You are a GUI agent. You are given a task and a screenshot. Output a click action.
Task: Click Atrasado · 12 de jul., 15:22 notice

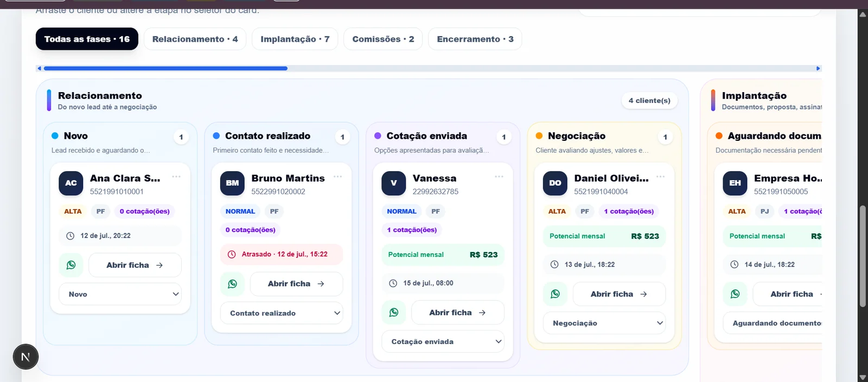[282, 254]
